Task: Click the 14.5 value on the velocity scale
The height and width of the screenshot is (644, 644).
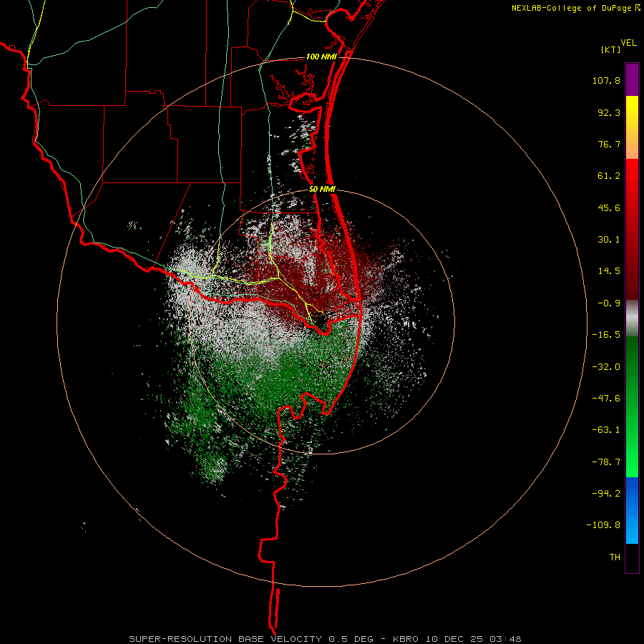Action: (609, 271)
